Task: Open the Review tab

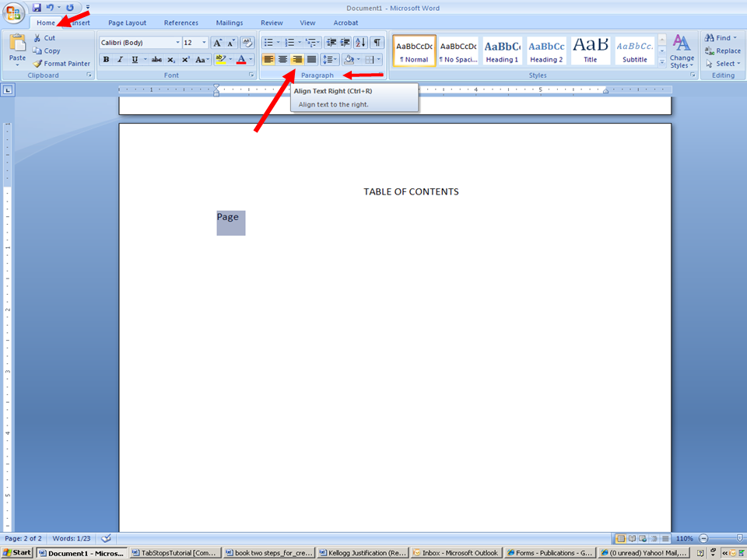Action: click(x=272, y=23)
